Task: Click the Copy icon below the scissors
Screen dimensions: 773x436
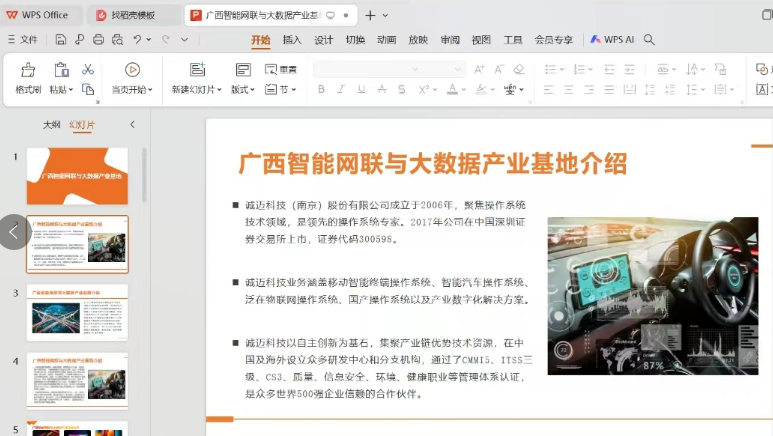Action: click(x=88, y=89)
